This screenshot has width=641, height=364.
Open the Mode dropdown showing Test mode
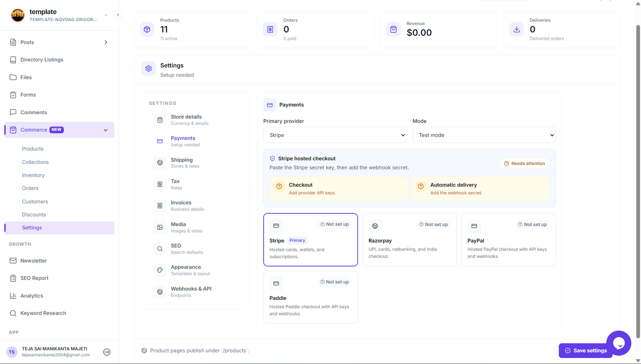[x=484, y=135]
